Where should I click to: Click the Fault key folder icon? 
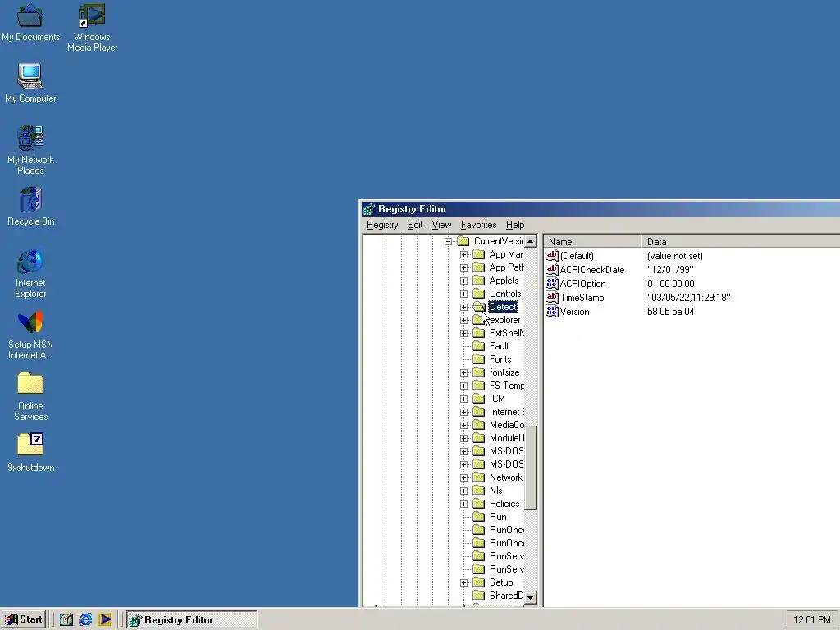click(x=479, y=346)
